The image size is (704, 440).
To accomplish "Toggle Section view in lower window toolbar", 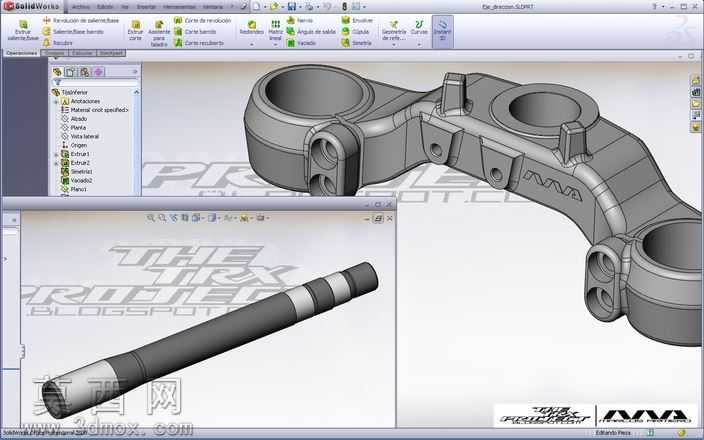I will coord(185,218).
